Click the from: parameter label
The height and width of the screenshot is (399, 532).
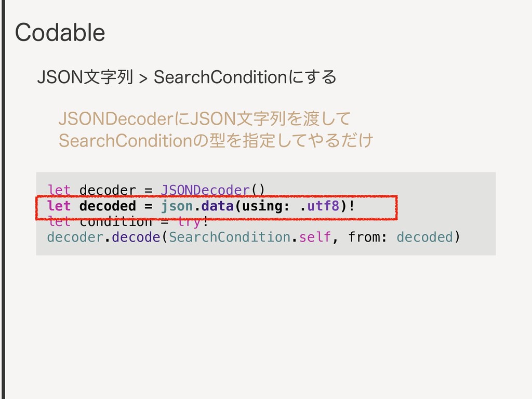coord(367,237)
